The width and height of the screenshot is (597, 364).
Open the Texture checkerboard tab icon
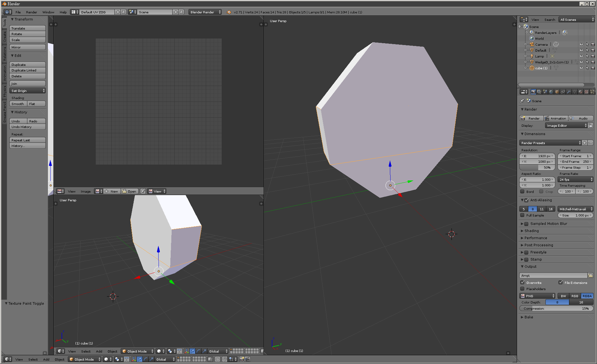[x=586, y=92]
